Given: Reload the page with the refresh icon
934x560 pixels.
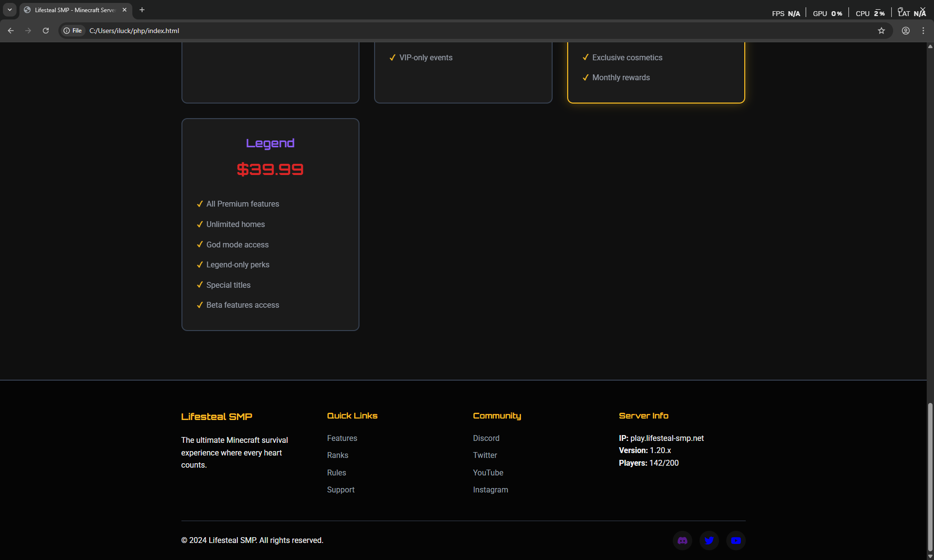Looking at the screenshot, I should coord(46,31).
